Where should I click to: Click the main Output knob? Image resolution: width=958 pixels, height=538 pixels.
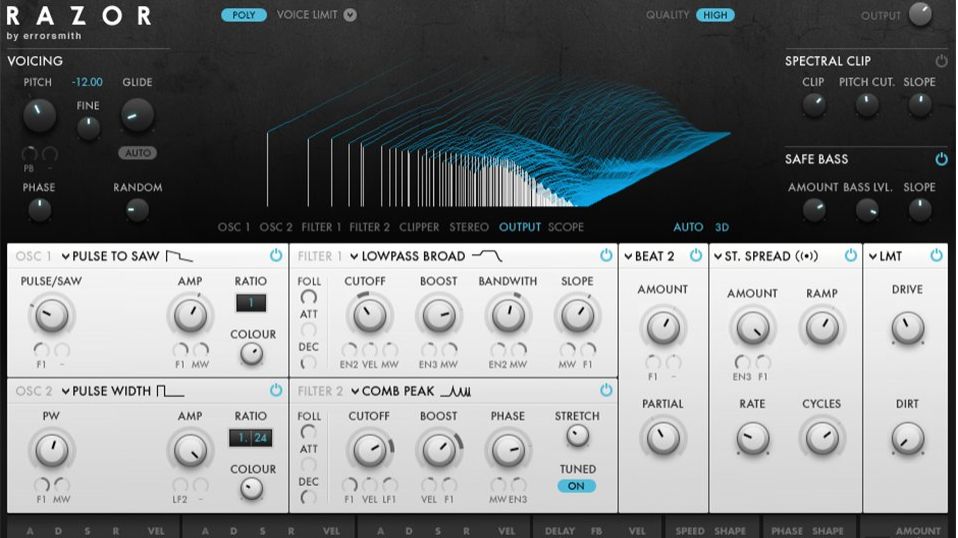(x=921, y=14)
